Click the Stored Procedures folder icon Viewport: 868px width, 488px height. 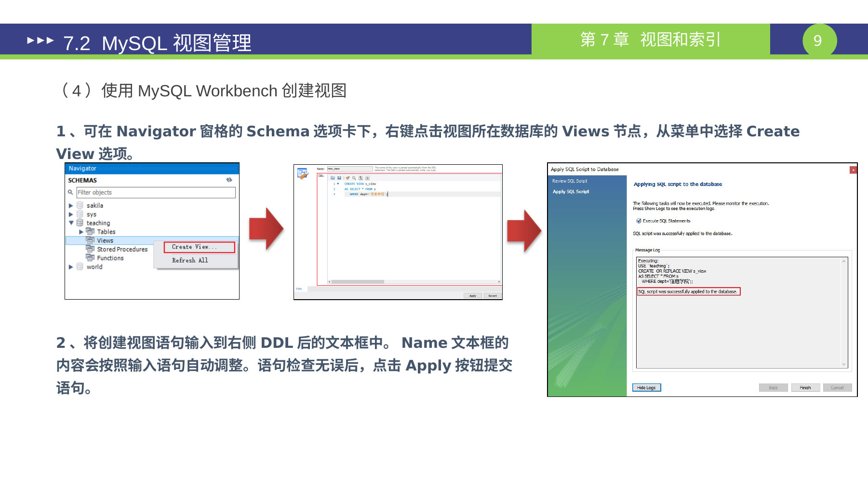tap(90, 249)
